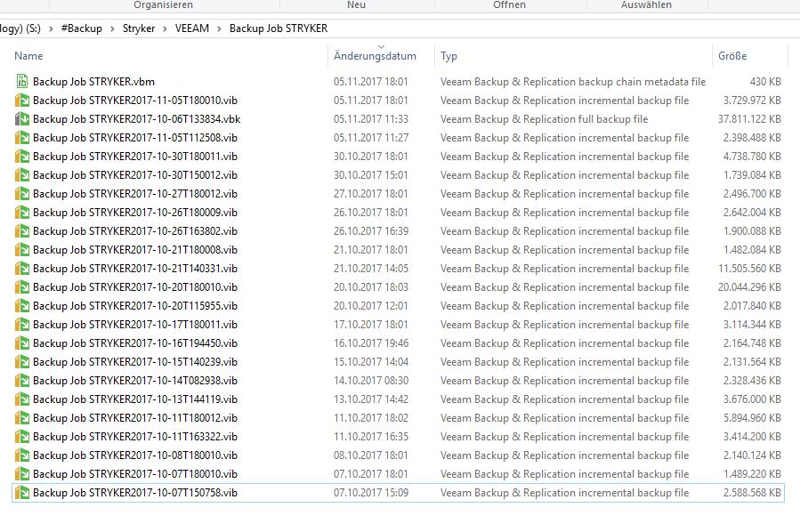800x532 pixels.
Task: Click size value 5.894.960 KB
Action: 752,418
